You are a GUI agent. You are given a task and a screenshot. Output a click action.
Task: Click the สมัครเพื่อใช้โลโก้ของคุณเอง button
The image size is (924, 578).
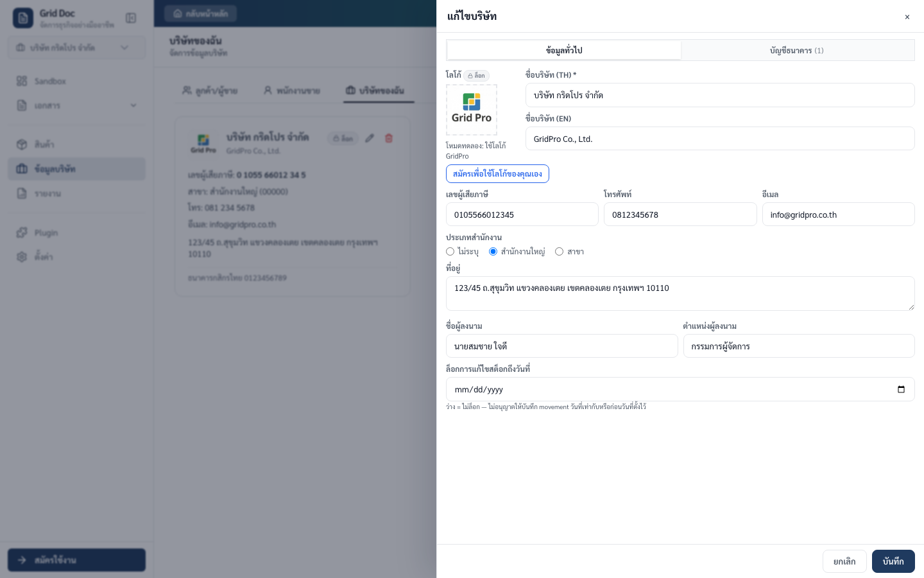[x=497, y=174]
